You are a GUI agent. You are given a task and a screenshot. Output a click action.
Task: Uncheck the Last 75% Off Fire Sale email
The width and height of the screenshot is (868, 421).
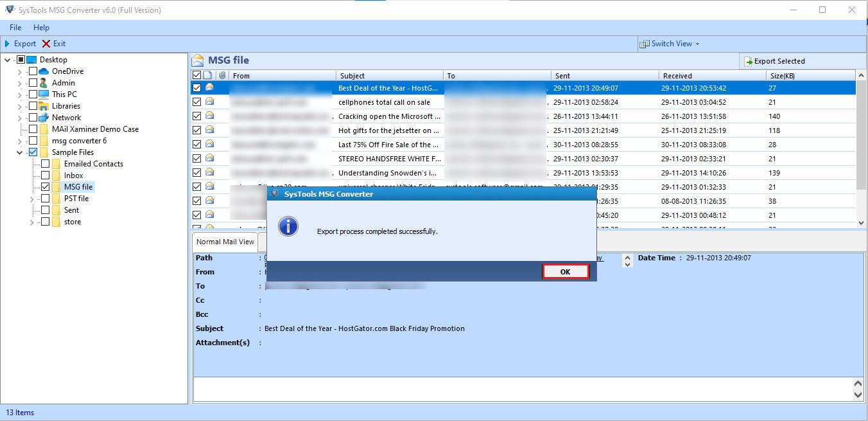point(197,145)
